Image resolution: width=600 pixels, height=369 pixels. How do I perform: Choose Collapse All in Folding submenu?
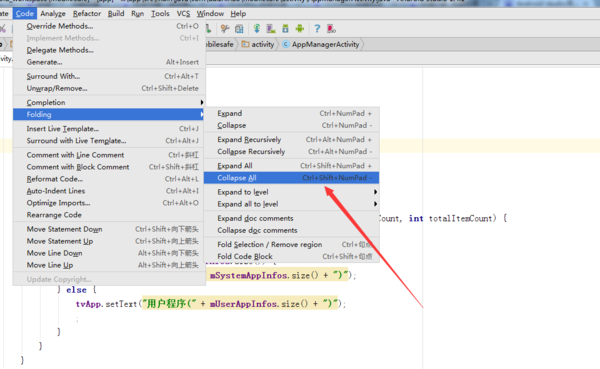(292, 178)
